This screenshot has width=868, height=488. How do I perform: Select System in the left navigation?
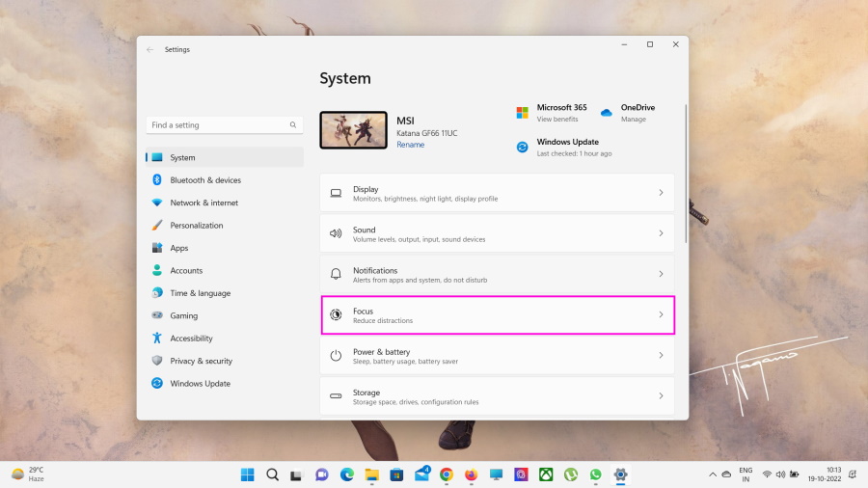click(182, 157)
